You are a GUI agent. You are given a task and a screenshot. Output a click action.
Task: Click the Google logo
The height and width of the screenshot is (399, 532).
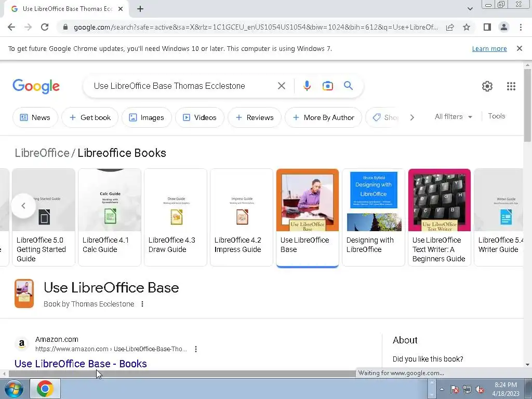(x=36, y=86)
